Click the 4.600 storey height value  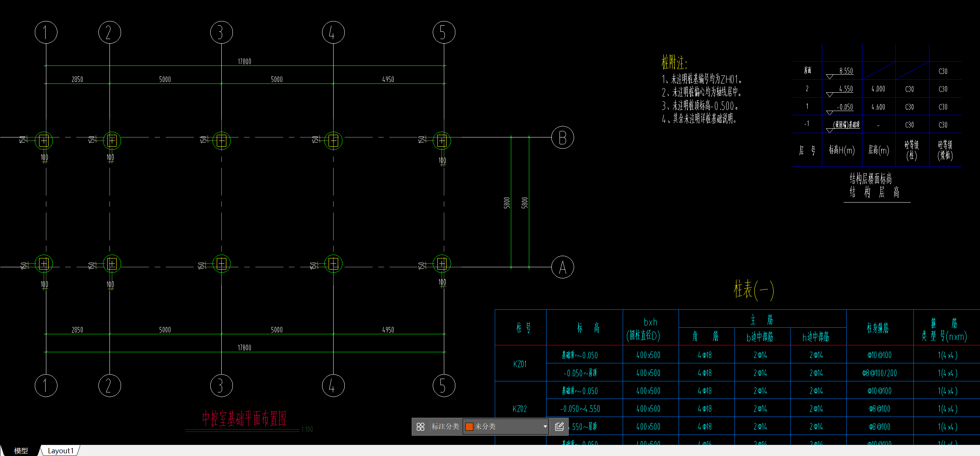878,107
